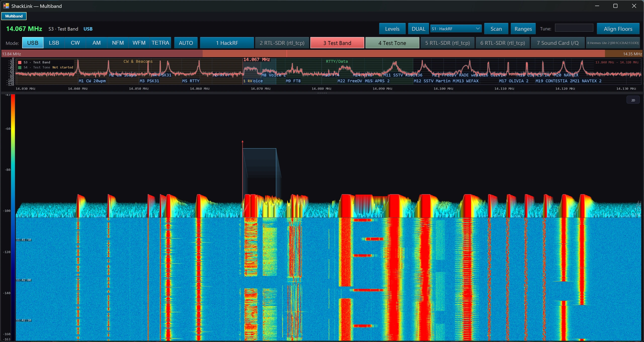The height and width of the screenshot is (342, 644).
Task: Select TETRA mode
Action: tap(160, 43)
